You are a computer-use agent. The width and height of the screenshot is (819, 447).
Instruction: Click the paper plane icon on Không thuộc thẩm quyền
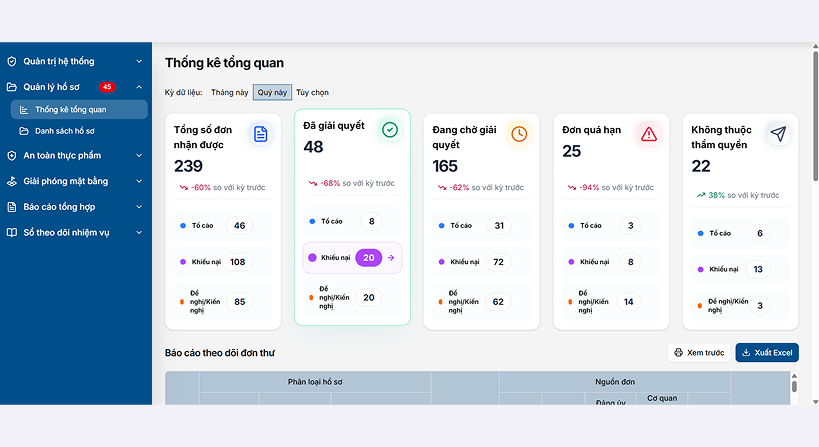[x=778, y=134]
